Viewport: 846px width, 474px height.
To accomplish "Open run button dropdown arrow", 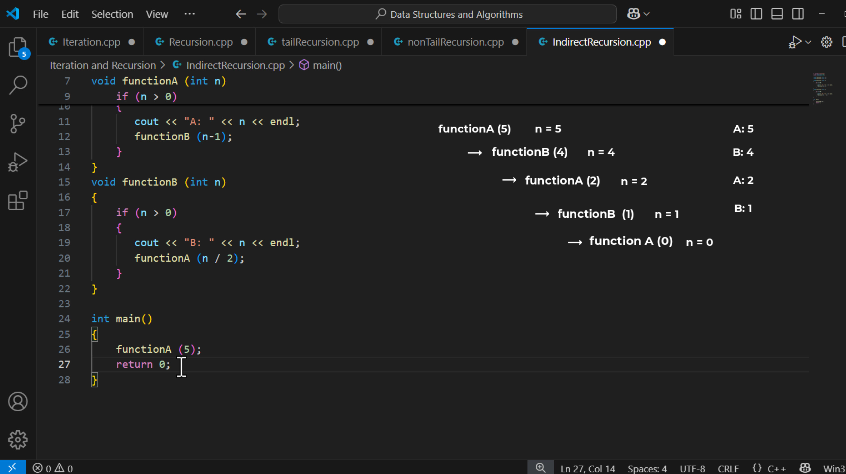I will tap(808, 42).
